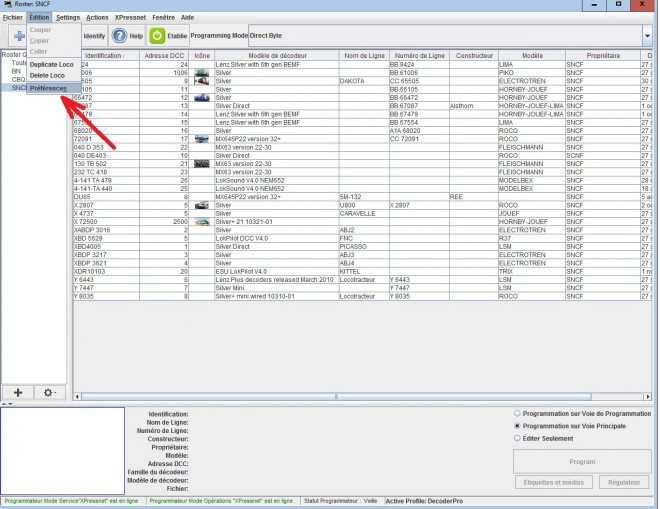
Task: Select Programmation sur Voie de Programmation radio
Action: coord(517,414)
